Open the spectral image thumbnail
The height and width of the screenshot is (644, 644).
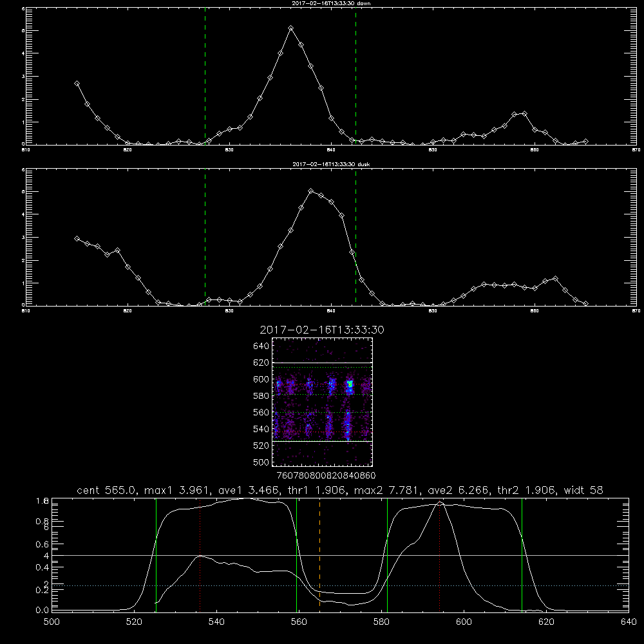coord(323,402)
